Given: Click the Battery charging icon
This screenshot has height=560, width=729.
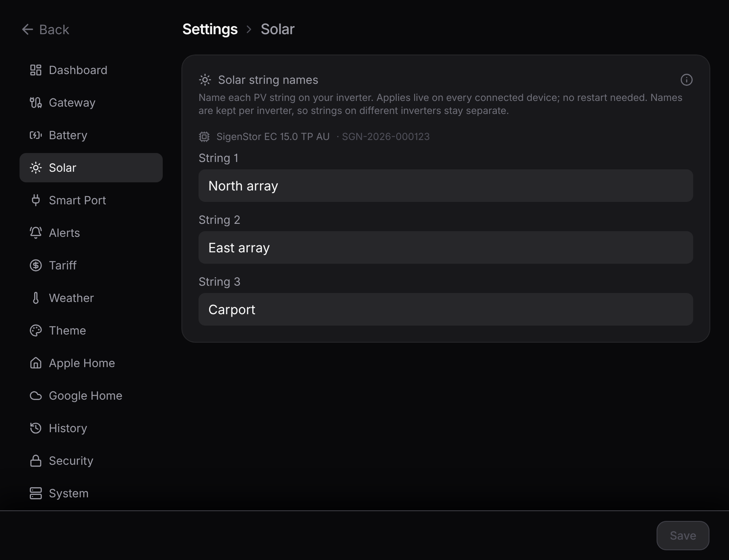Looking at the screenshot, I should [36, 135].
